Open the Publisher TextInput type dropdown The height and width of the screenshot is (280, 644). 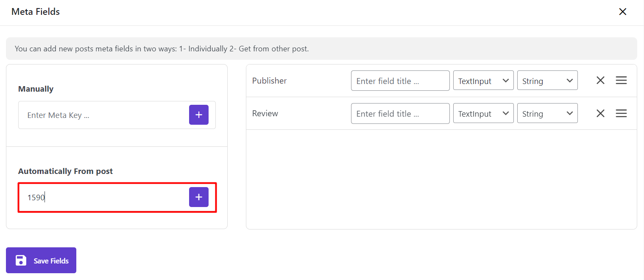483,81
